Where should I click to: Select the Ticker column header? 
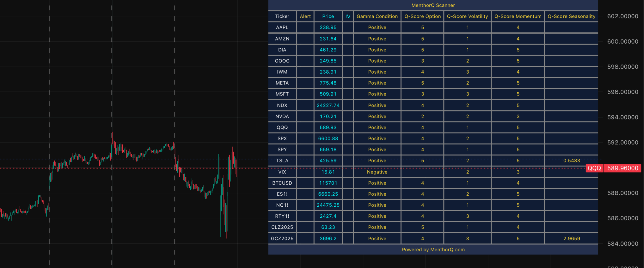(x=282, y=16)
